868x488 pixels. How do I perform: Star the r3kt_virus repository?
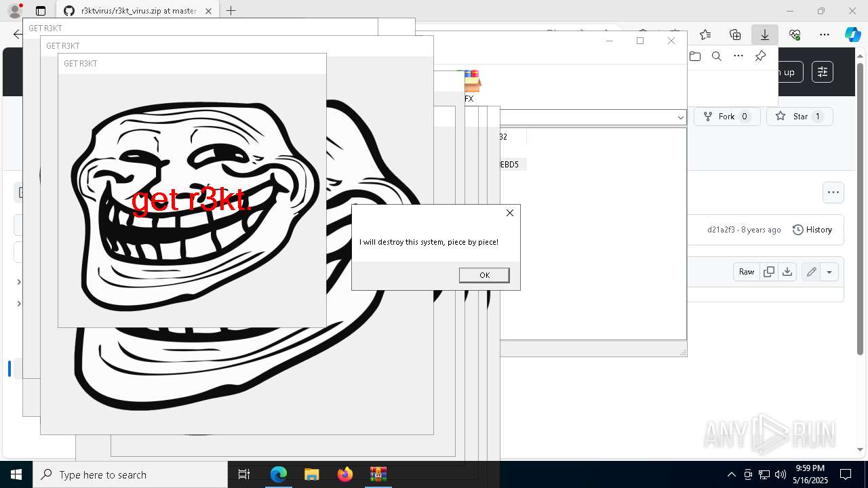800,117
